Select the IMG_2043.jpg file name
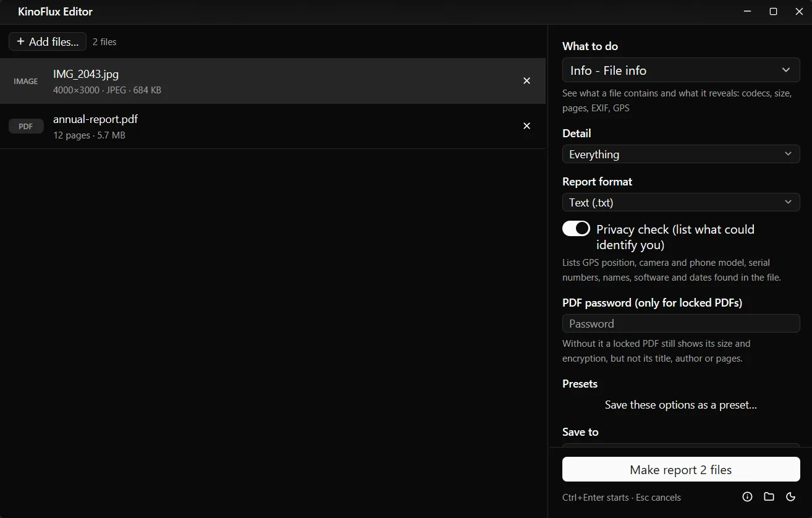Screen dimensions: 812x518 pos(86,74)
